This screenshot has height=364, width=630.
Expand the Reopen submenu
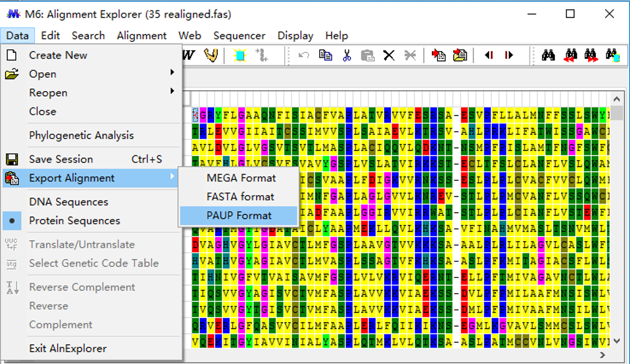[x=48, y=93]
